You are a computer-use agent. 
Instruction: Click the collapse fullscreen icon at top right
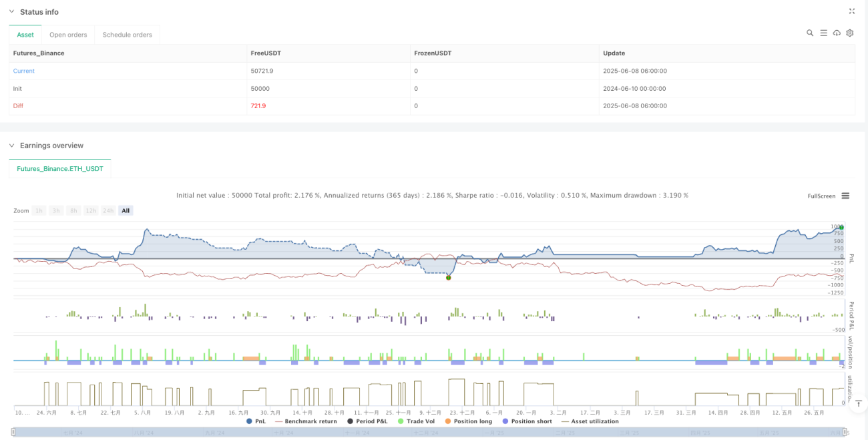(x=851, y=11)
